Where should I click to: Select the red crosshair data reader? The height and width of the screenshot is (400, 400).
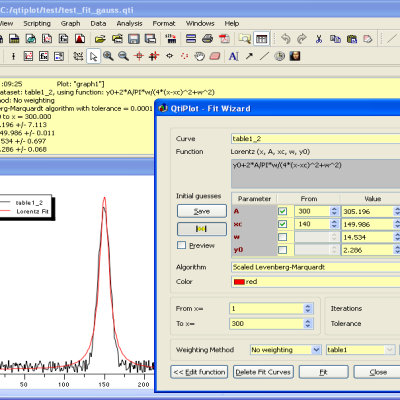pyautogui.click(x=139, y=56)
